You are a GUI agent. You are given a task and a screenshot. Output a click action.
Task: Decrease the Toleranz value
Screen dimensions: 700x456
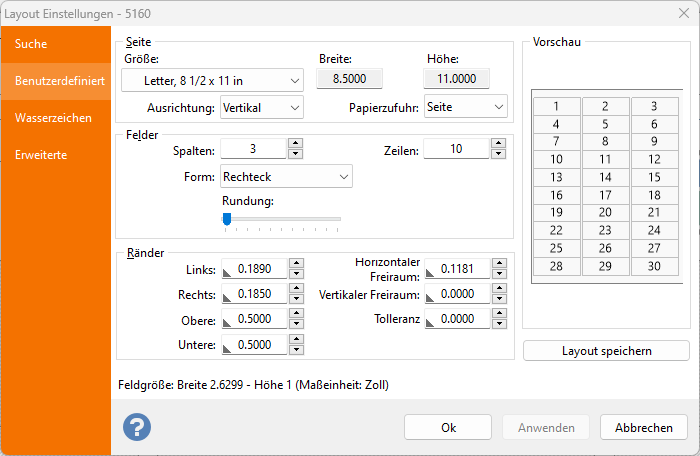click(498, 324)
